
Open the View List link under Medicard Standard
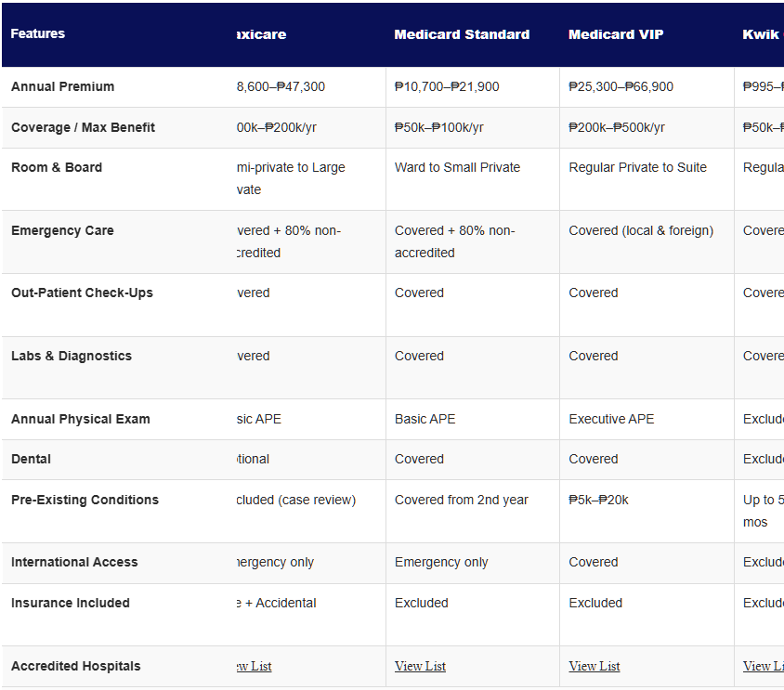(x=420, y=666)
